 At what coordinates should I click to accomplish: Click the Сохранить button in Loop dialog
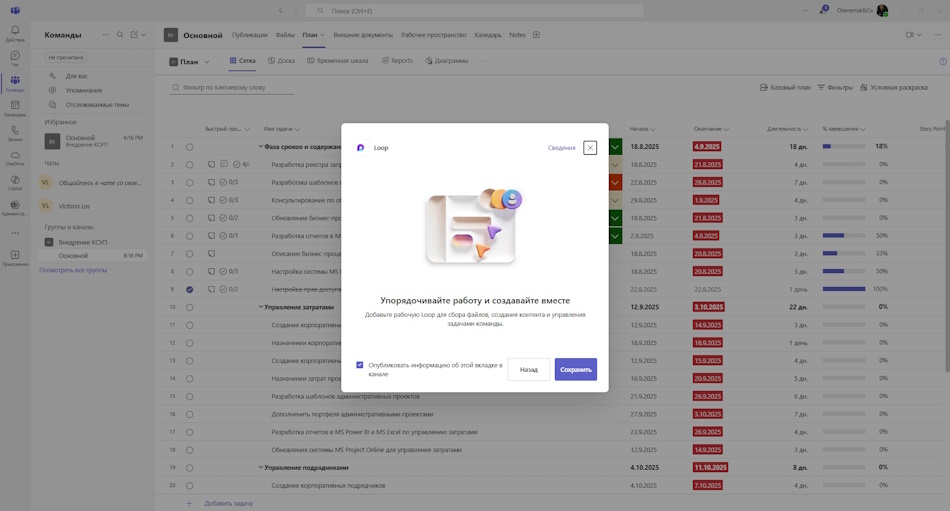click(x=576, y=369)
